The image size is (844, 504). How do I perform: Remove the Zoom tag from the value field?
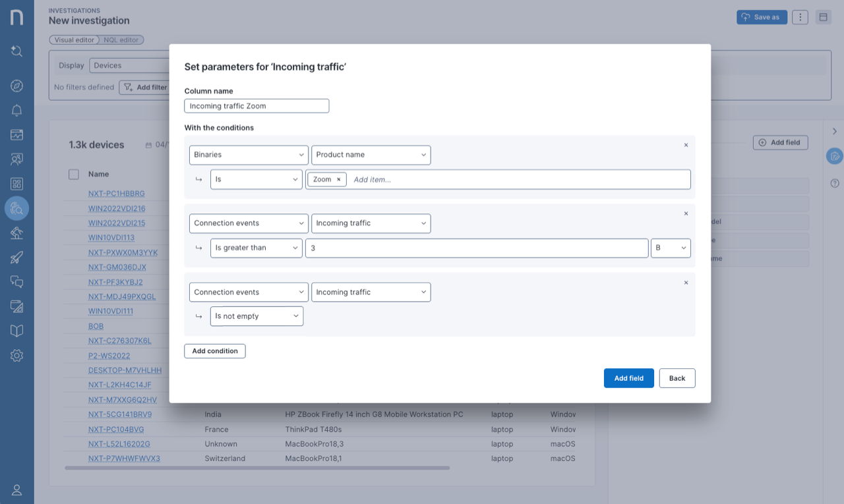(x=339, y=179)
